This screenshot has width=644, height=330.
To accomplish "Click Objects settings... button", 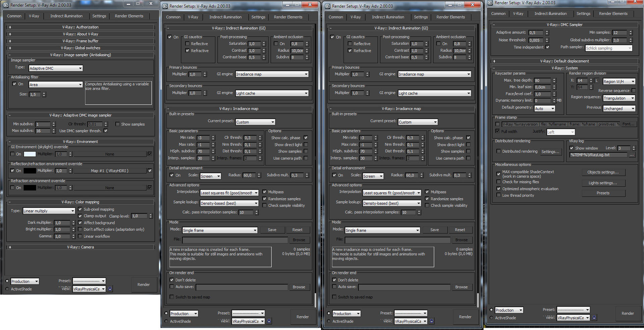I will tap(603, 172).
